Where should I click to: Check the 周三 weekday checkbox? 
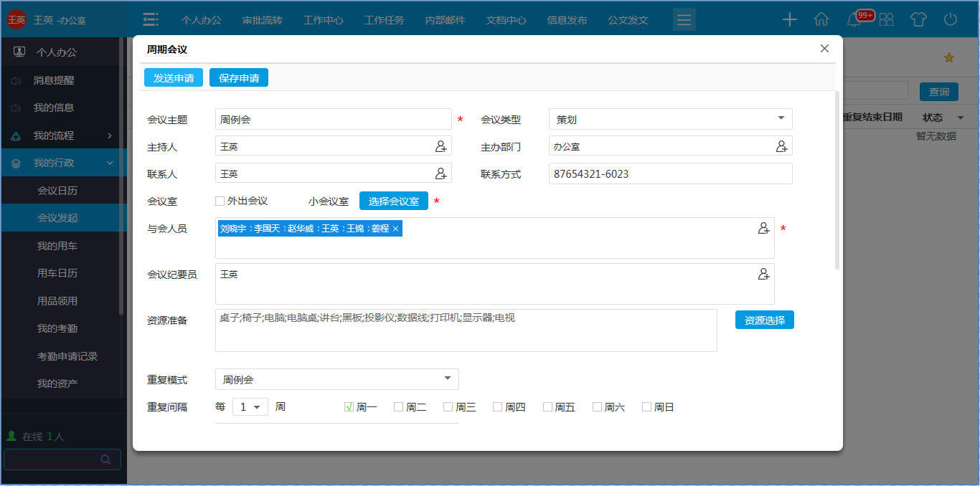pyautogui.click(x=448, y=406)
